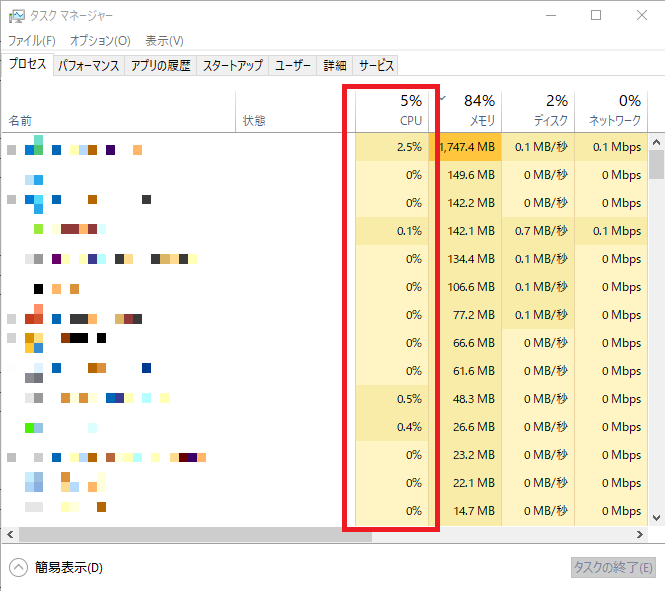Click the horizontal scrollbar right arrow
This screenshot has height=591, width=665.
point(639,535)
